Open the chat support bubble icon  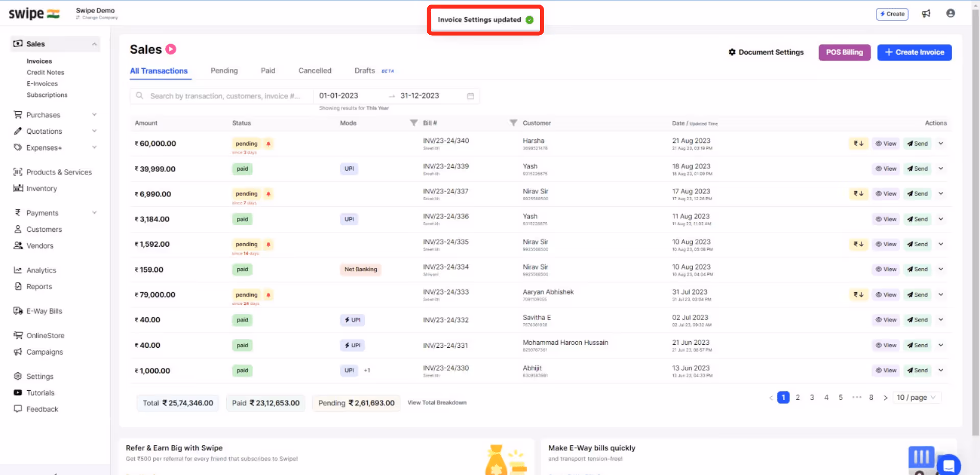click(949, 465)
